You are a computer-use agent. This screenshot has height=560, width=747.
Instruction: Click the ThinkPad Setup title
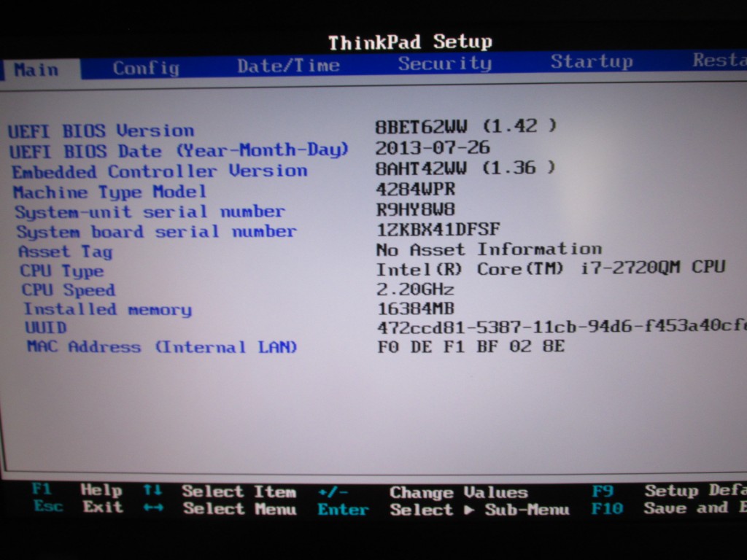pos(410,42)
